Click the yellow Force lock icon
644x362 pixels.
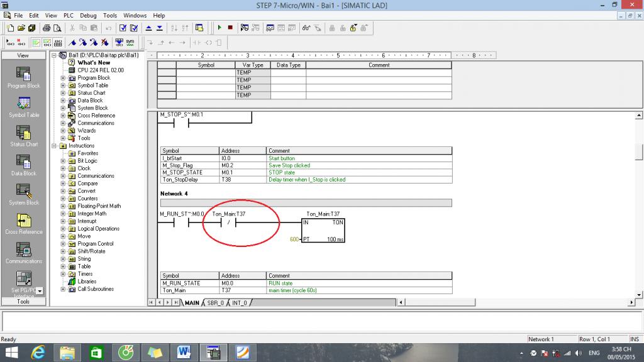pos(353,28)
